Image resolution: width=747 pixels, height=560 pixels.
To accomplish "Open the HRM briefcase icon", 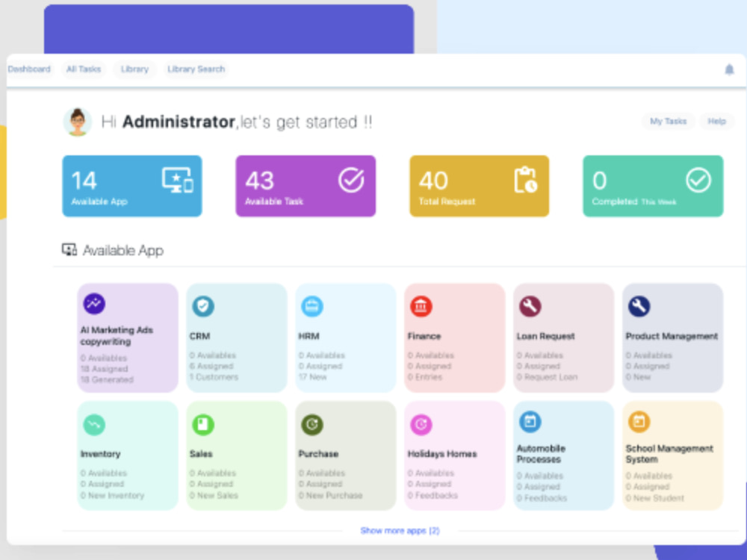I will (x=312, y=305).
